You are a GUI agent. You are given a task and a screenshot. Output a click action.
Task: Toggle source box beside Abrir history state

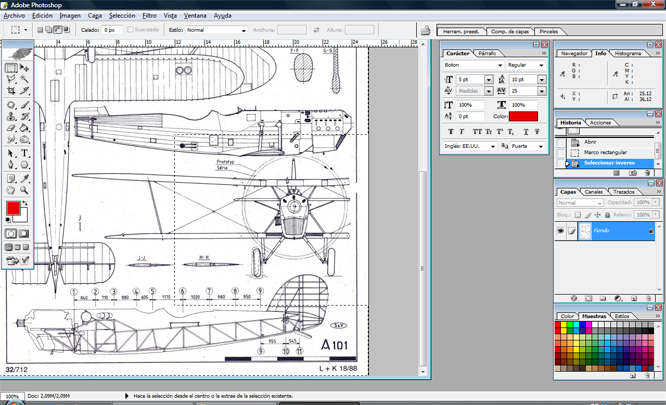(x=561, y=142)
